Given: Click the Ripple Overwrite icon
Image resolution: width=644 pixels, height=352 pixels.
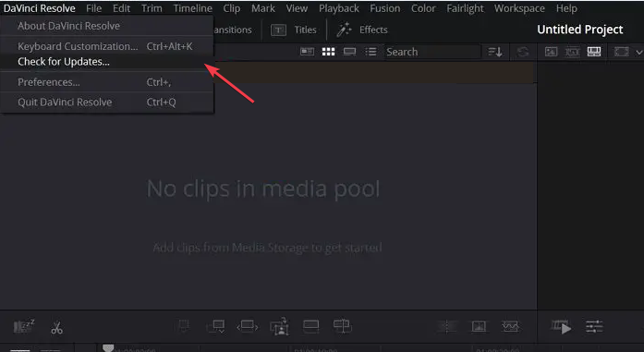Looking at the screenshot, I should tap(248, 326).
